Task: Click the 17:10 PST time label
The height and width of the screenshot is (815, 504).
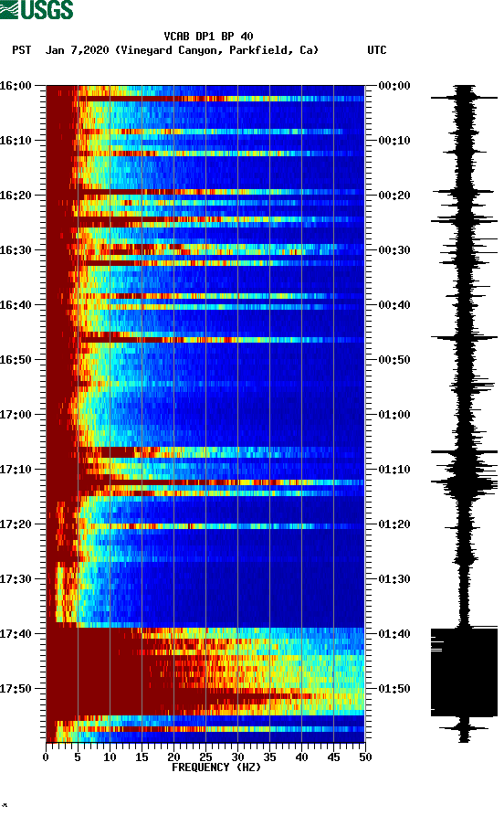Action: (x=16, y=470)
